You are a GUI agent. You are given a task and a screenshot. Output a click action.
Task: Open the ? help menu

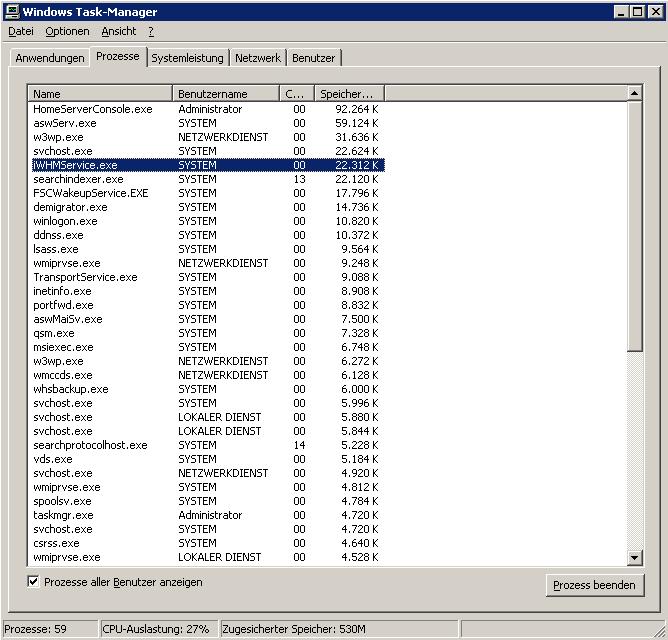pyautogui.click(x=151, y=32)
